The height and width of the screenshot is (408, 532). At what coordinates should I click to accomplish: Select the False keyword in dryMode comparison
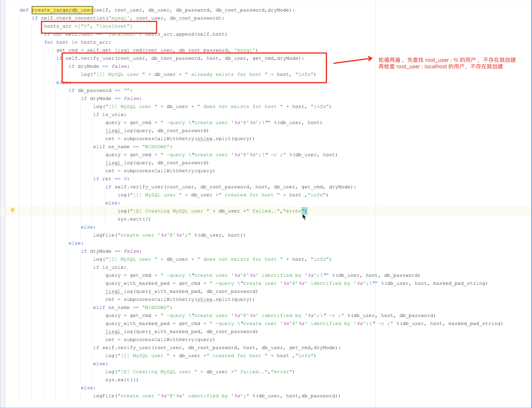click(x=119, y=66)
